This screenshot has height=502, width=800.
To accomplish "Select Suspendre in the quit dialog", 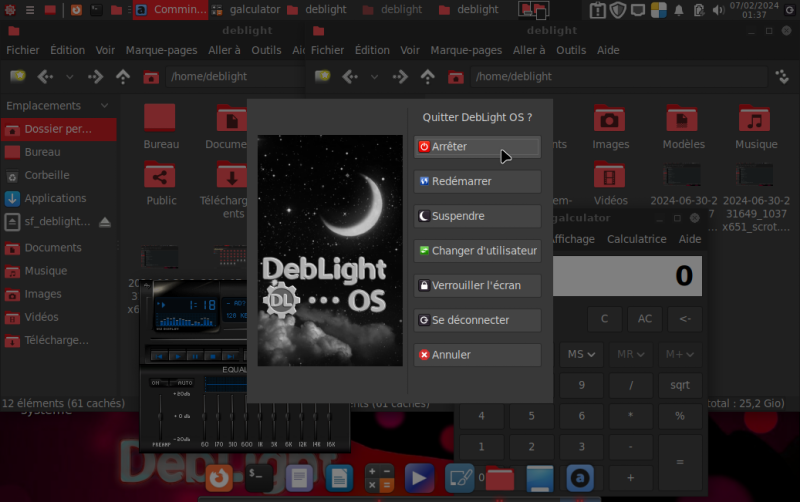I will click(477, 216).
